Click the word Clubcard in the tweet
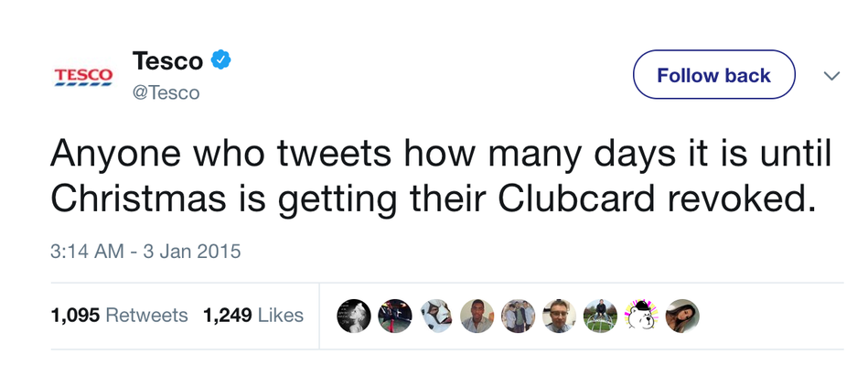The image size is (868, 365). coord(575,199)
